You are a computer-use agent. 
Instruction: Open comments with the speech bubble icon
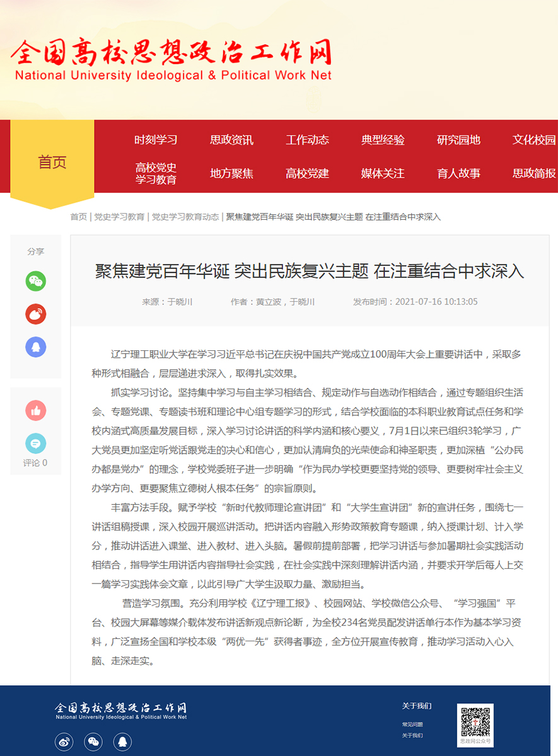coord(36,444)
